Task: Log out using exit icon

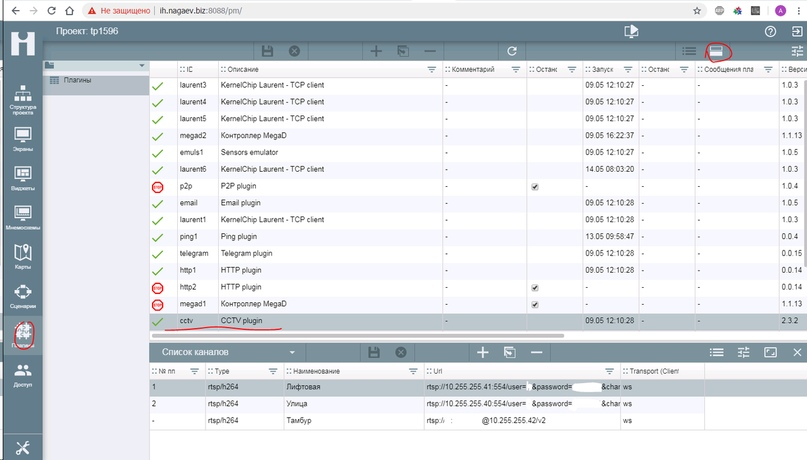Action: pyautogui.click(x=797, y=31)
